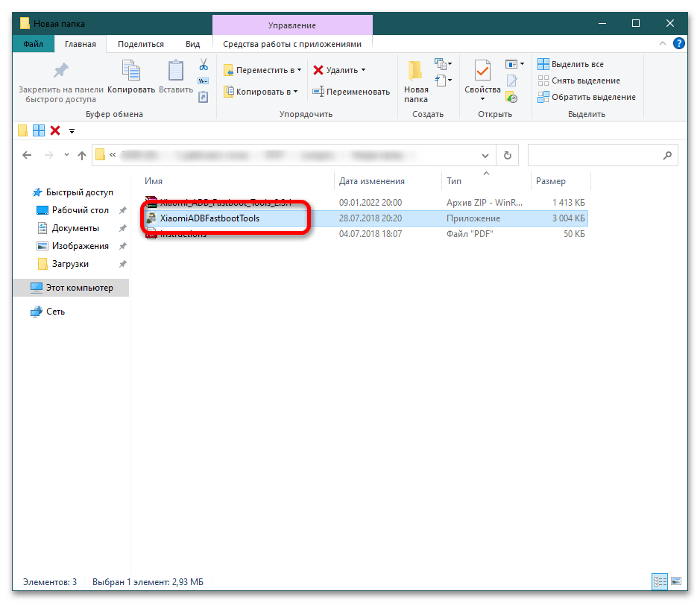Click the paste shortcut icon
Viewport: 700px width, 603px height.
[203, 97]
